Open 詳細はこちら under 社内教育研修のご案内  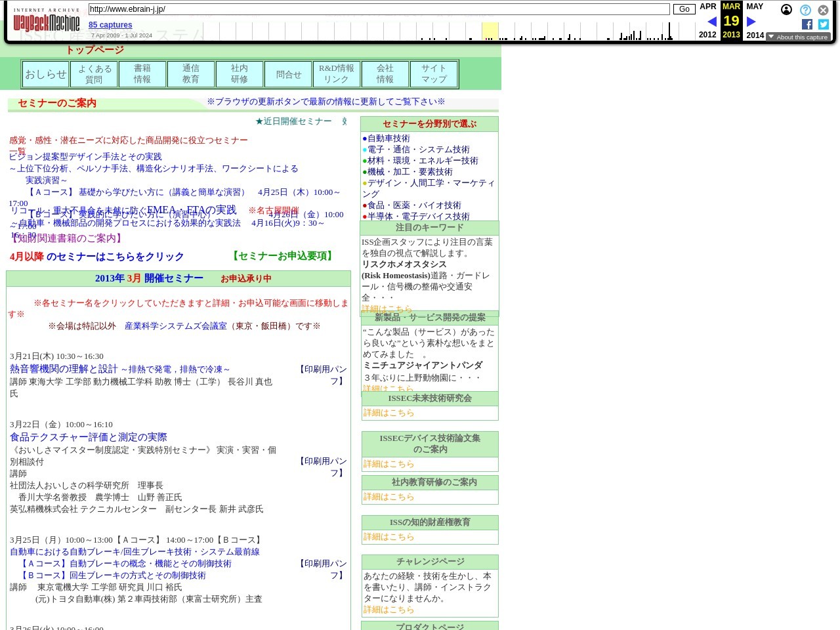click(x=388, y=497)
